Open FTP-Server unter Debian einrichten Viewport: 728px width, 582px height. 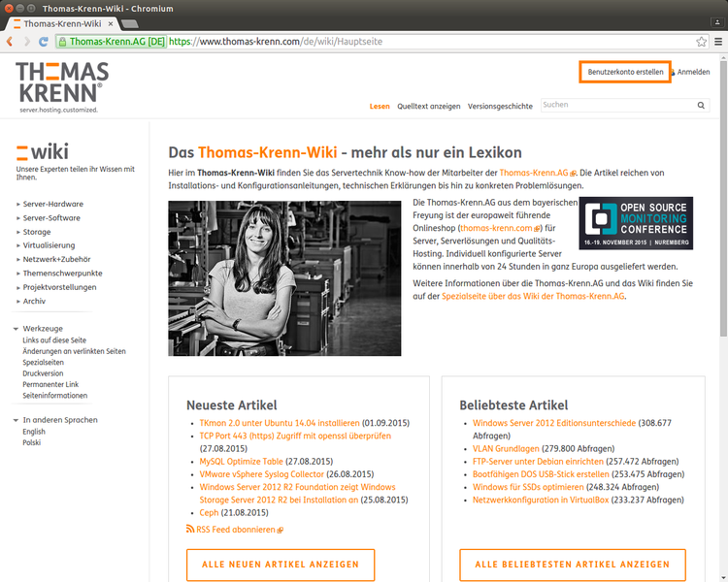(x=538, y=462)
